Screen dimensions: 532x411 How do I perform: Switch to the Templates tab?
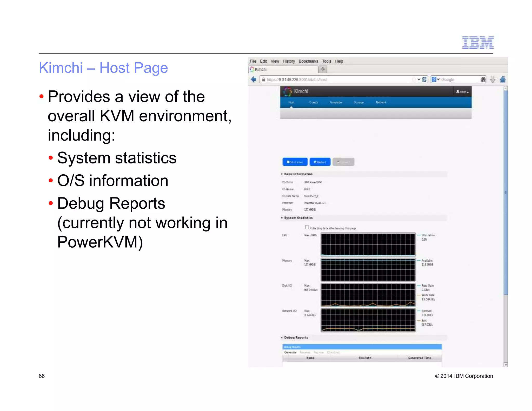[x=336, y=102]
